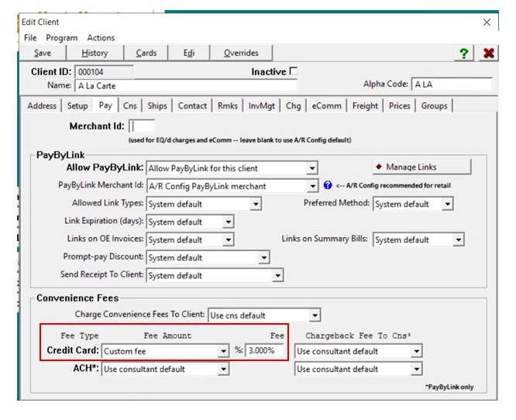Click the Save toolbar button
The width and height of the screenshot is (516, 420).
(43, 53)
